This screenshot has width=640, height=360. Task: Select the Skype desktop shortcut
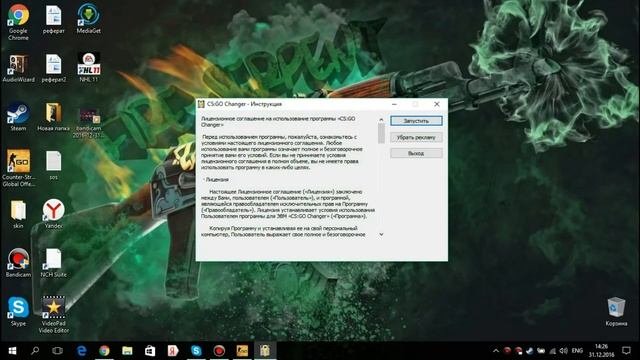(18, 312)
